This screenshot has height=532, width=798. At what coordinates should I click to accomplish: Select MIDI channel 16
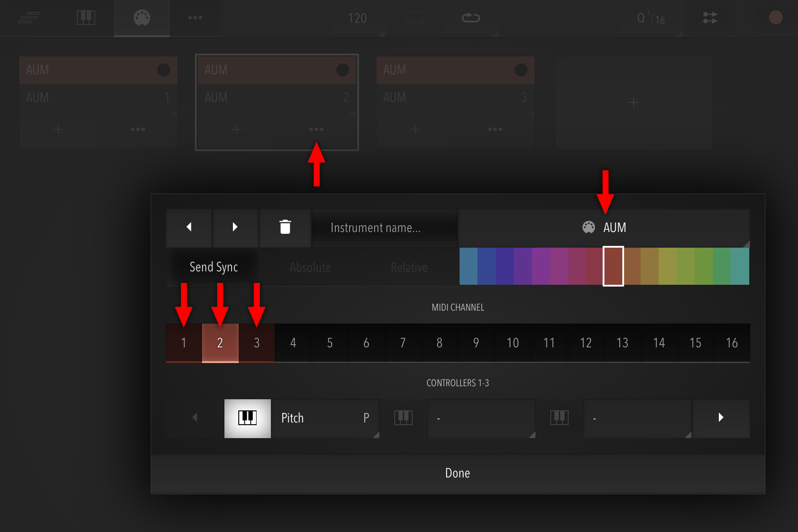point(732,343)
